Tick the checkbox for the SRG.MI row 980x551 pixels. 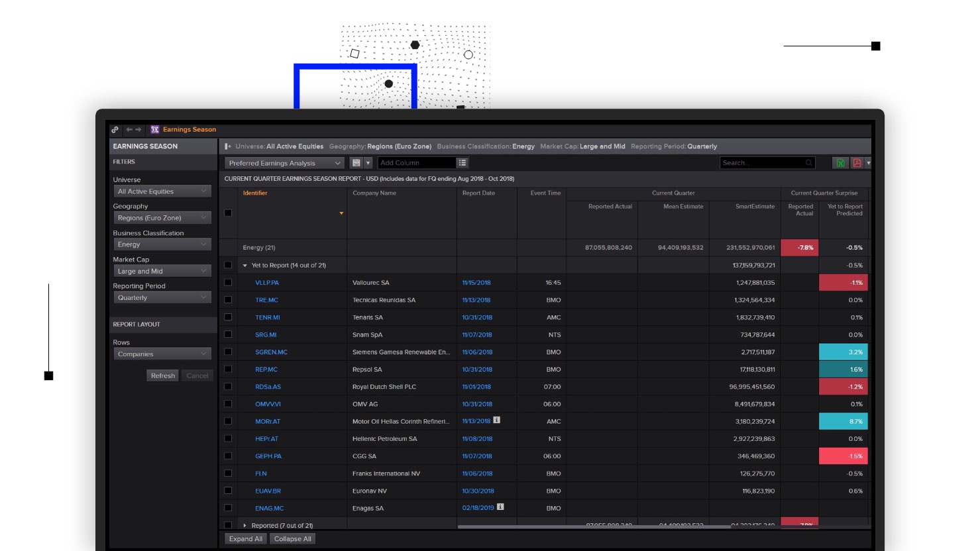(228, 334)
